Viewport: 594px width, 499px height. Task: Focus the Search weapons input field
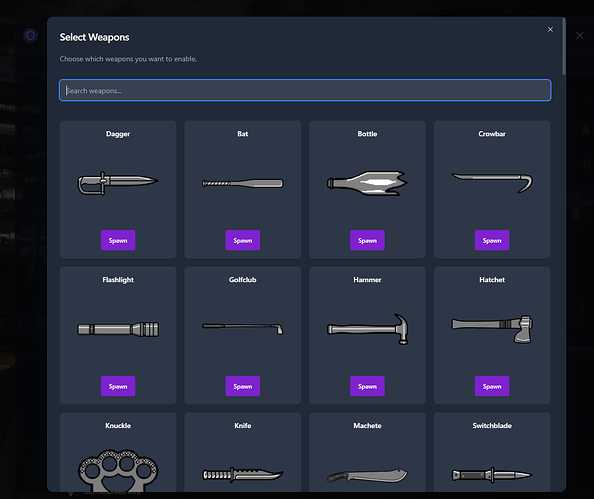pyautogui.click(x=305, y=90)
